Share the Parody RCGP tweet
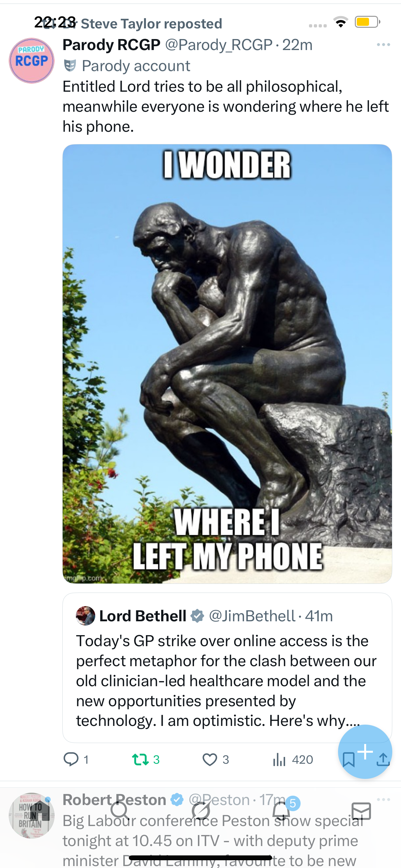Screen dimensions: 401x868 point(383,759)
